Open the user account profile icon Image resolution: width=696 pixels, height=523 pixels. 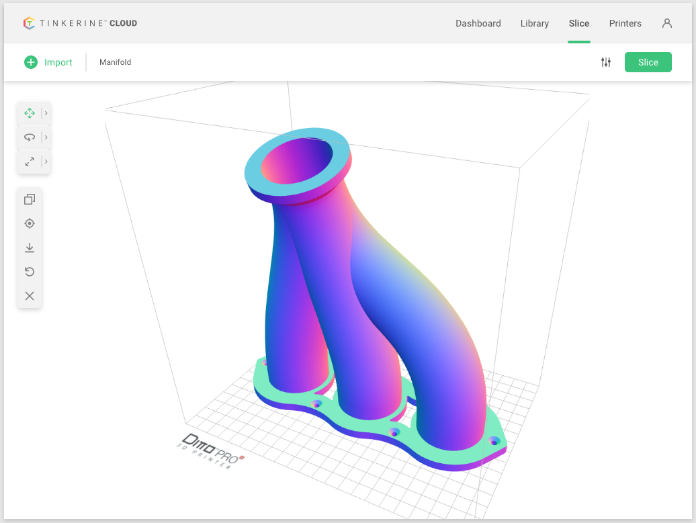click(x=667, y=23)
